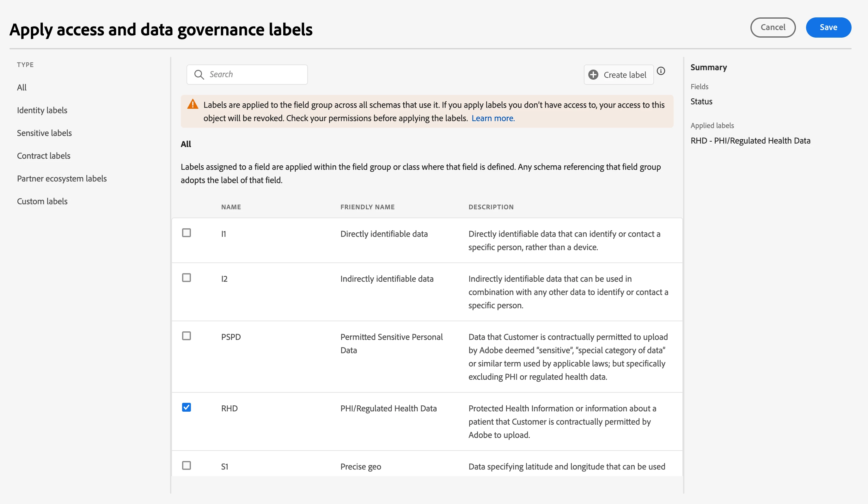View Custom labels category
Screen dimensions: 868x504
coord(42,201)
